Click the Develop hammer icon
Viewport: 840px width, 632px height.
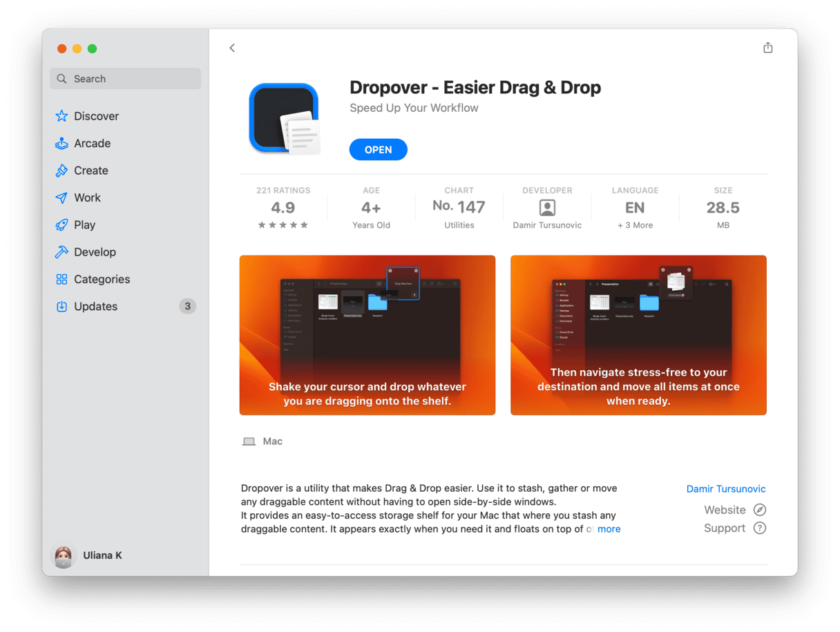click(x=61, y=252)
